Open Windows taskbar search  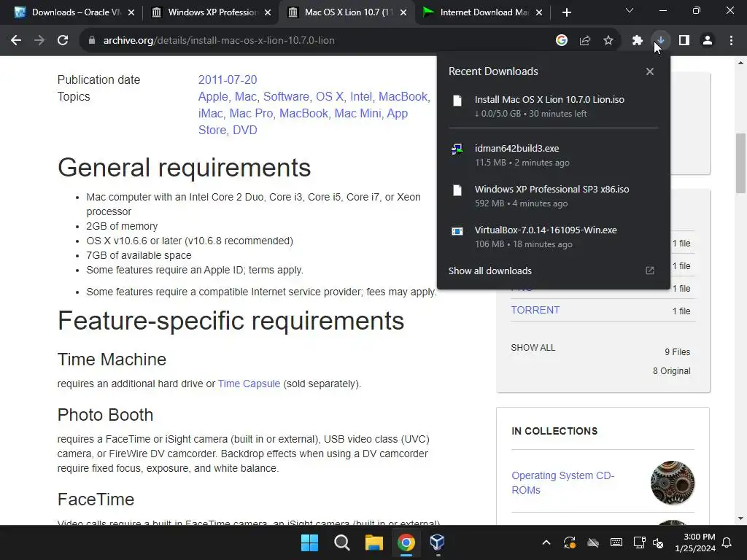(x=341, y=542)
